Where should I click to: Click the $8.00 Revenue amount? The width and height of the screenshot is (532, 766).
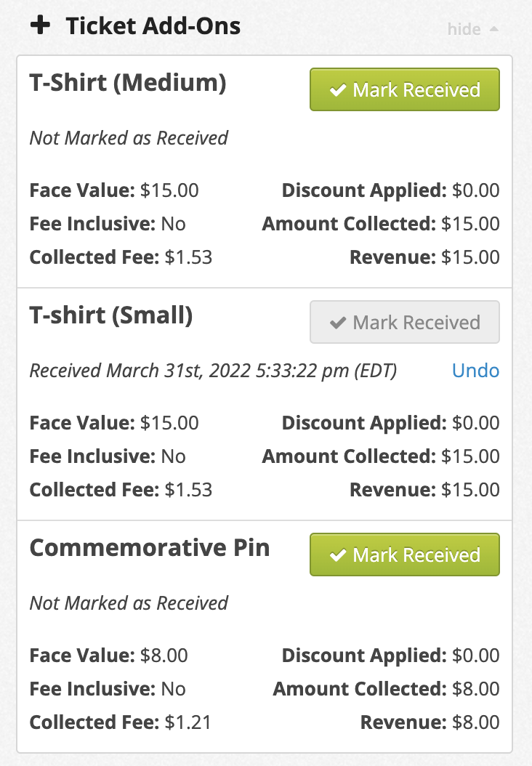click(x=475, y=722)
